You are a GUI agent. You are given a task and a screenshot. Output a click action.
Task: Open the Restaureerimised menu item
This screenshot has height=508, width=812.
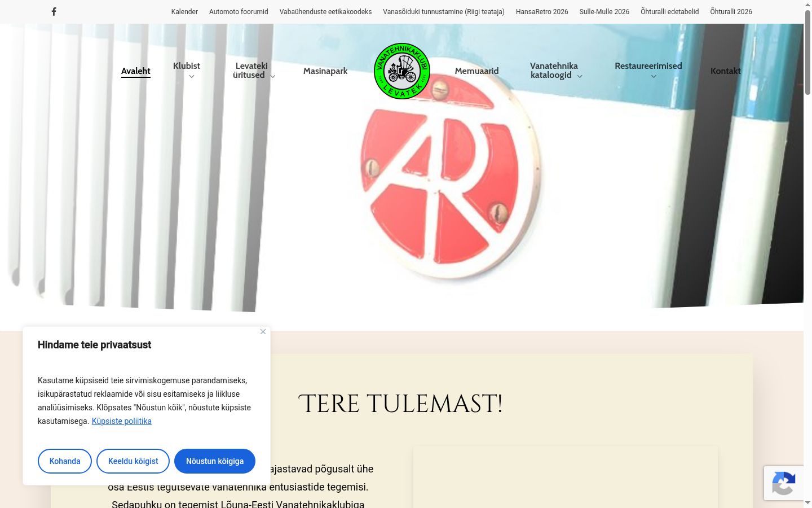coord(648,66)
